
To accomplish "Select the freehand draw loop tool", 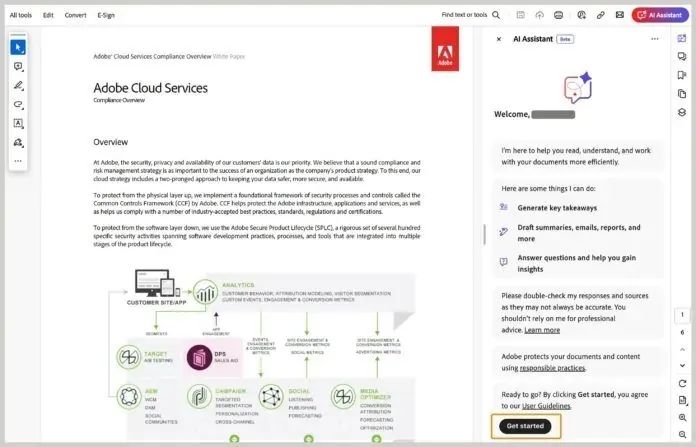I will (18, 105).
